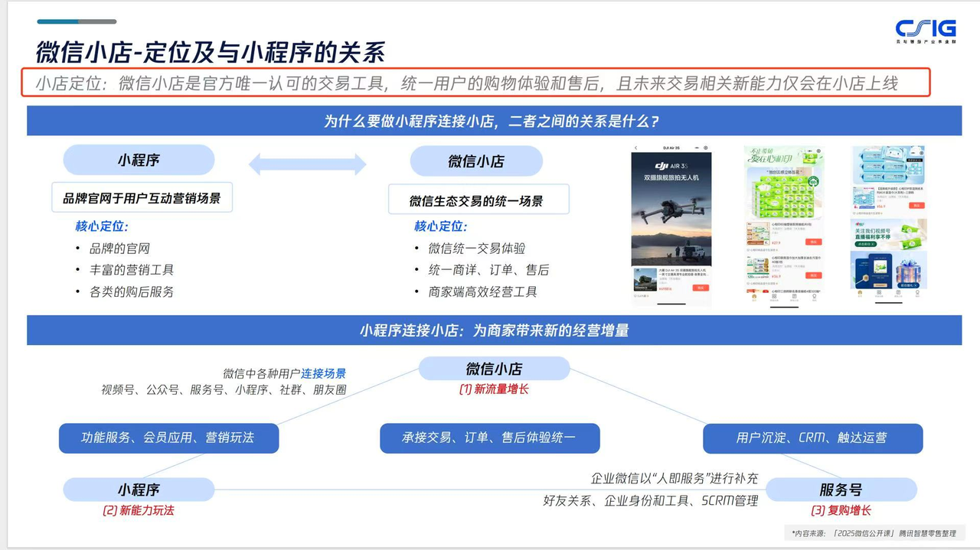980x550 pixels.
Task: Click the back arrow in the DJI Air 3S screenshot
Action: tap(635, 148)
